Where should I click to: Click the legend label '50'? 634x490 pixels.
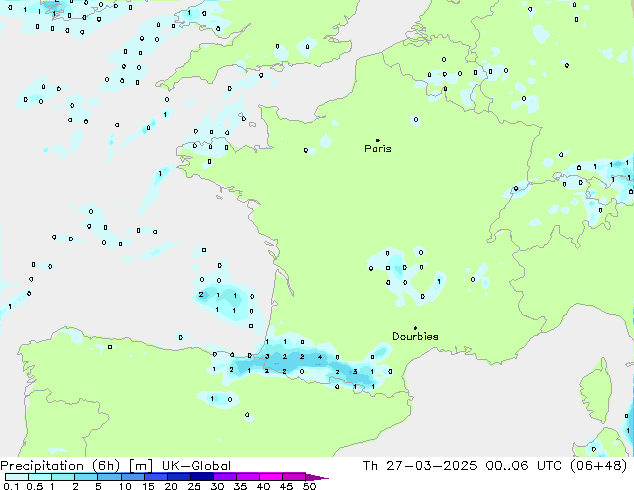pyautogui.click(x=309, y=486)
